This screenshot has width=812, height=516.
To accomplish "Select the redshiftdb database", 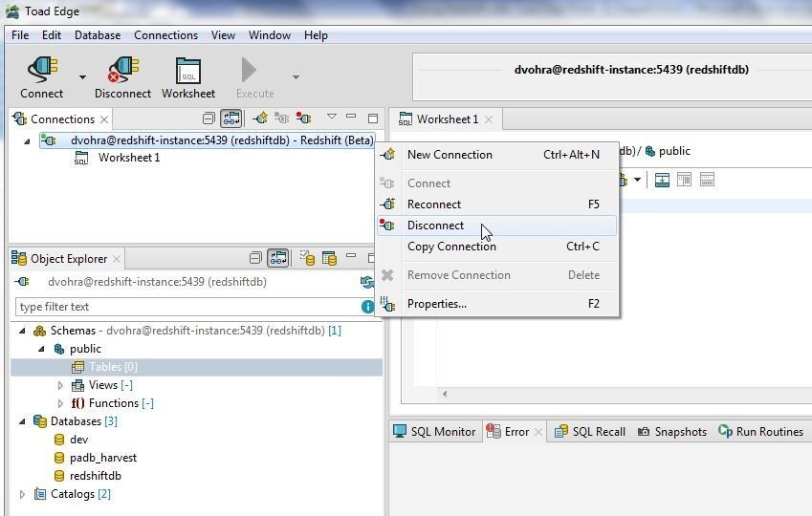I will pos(96,476).
